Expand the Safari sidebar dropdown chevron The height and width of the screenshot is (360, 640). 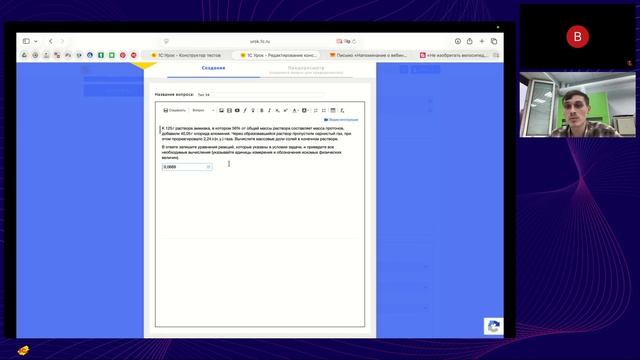click(36, 41)
